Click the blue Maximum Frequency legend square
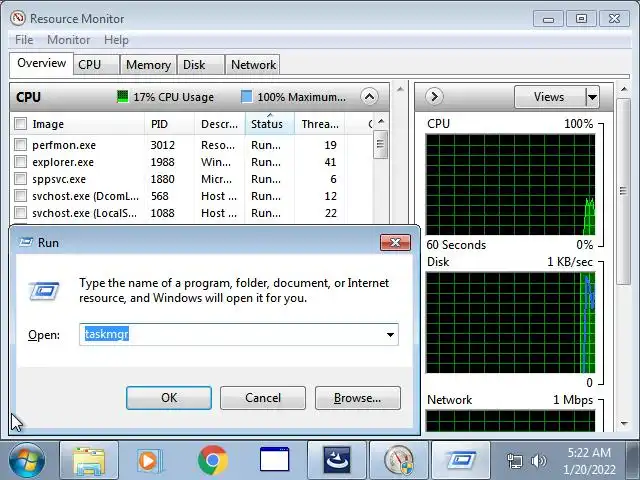The height and width of the screenshot is (480, 640). (247, 97)
